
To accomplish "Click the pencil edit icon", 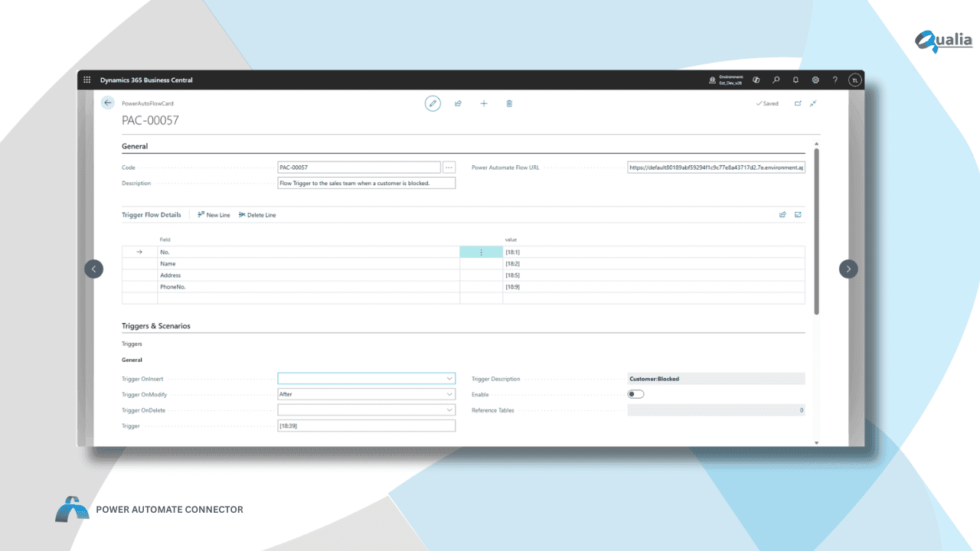I will 433,103.
